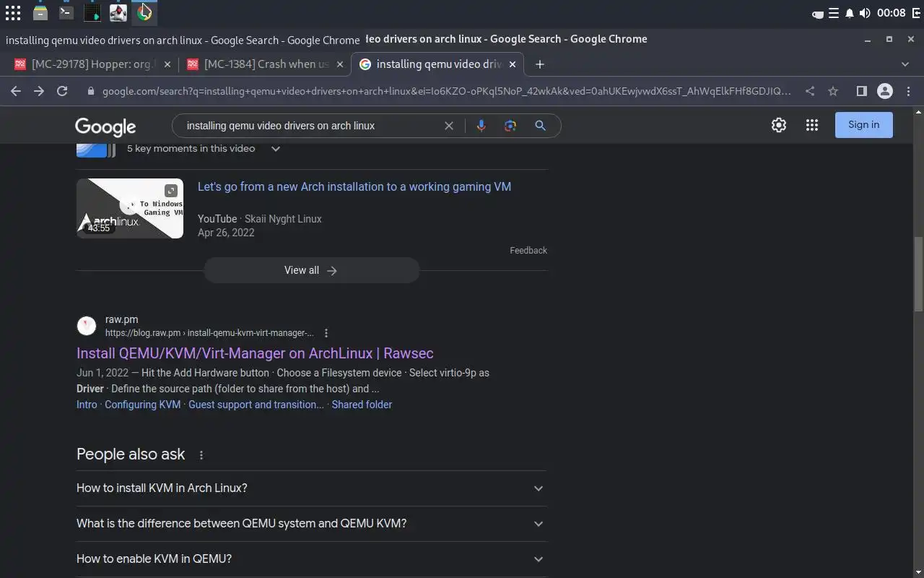The width and height of the screenshot is (924, 578).
Task: Go back with the browser back arrow
Action: pyautogui.click(x=16, y=91)
